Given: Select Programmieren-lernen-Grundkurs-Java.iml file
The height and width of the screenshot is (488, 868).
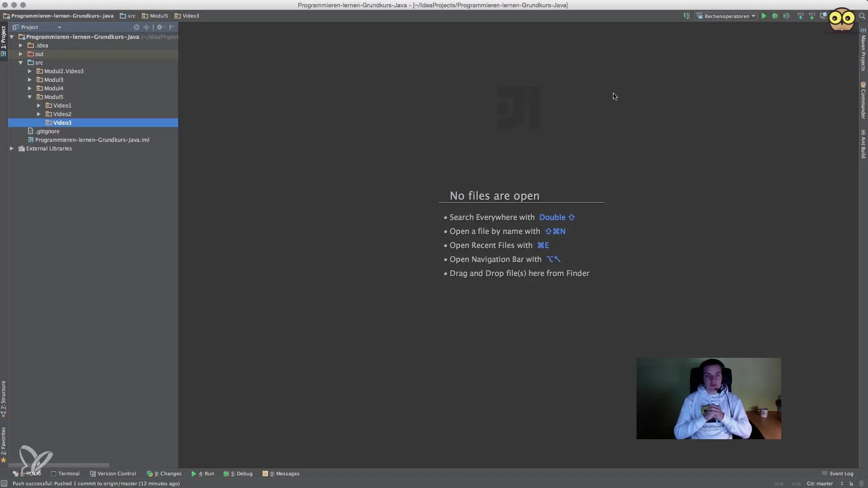Looking at the screenshot, I should click(93, 140).
